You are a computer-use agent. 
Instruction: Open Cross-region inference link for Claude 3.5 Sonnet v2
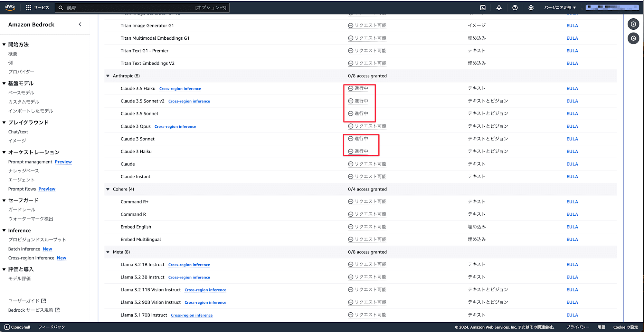189,101
